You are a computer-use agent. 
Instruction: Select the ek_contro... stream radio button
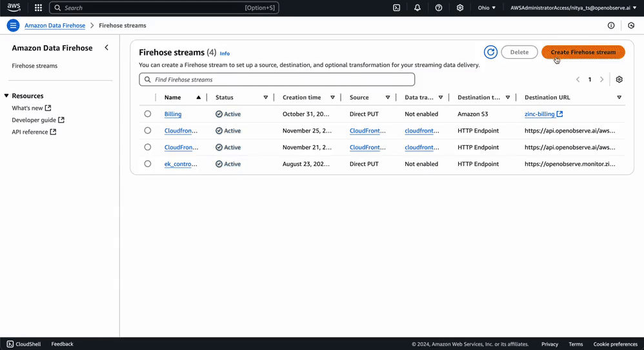coord(147,163)
